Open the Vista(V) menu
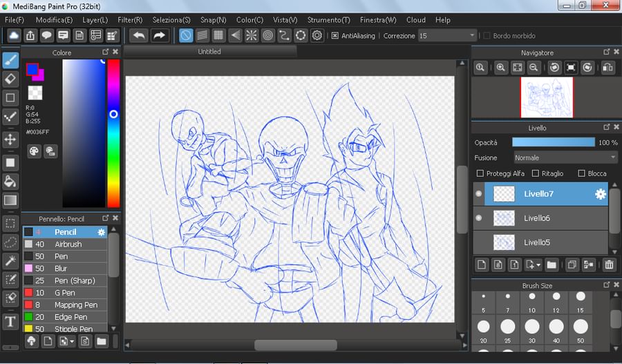Viewport: 622px width, 364px height. (x=285, y=20)
